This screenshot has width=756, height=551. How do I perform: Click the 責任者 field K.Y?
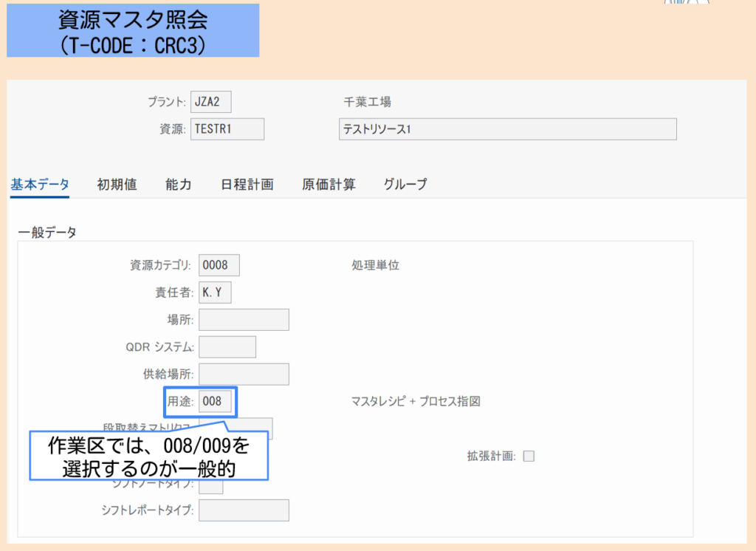pyautogui.click(x=215, y=292)
